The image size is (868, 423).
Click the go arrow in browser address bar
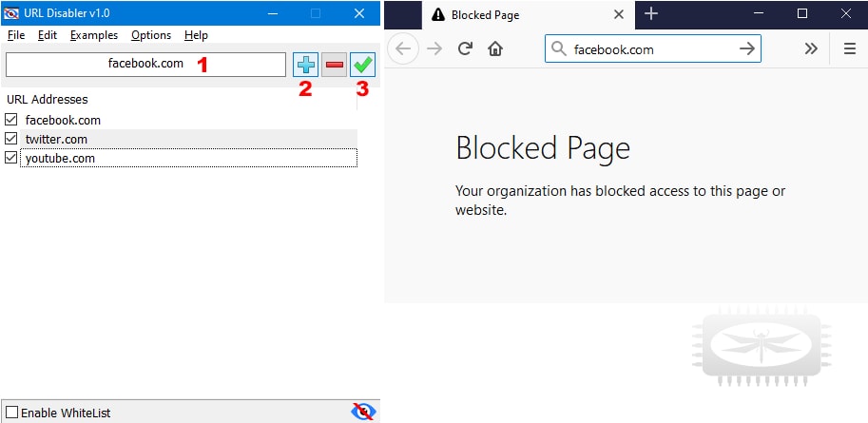746,48
